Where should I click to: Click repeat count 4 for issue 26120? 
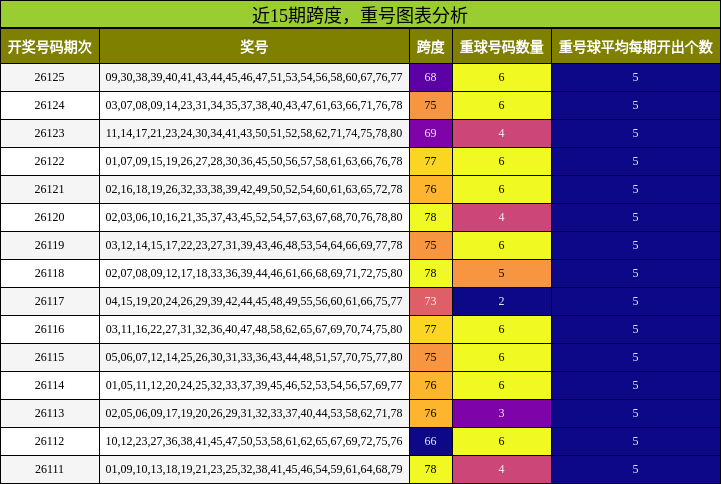(502, 217)
